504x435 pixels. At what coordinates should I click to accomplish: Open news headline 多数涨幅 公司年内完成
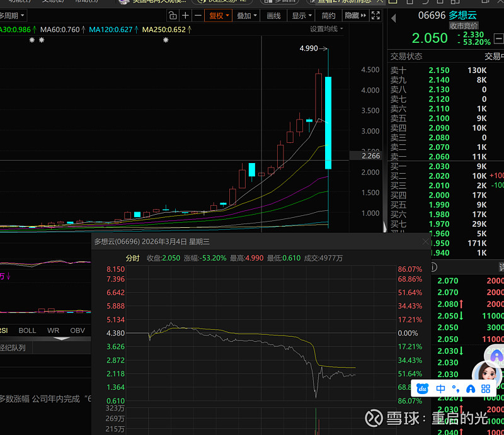(45, 399)
